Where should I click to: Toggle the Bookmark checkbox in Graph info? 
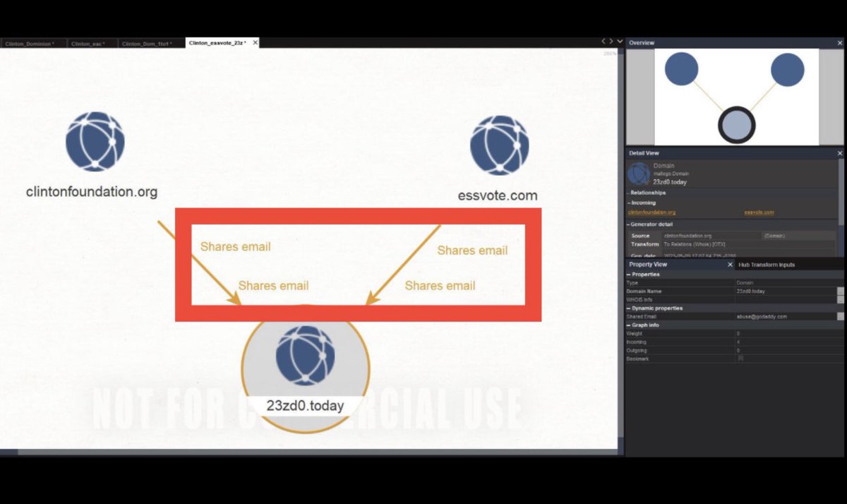pos(740,359)
